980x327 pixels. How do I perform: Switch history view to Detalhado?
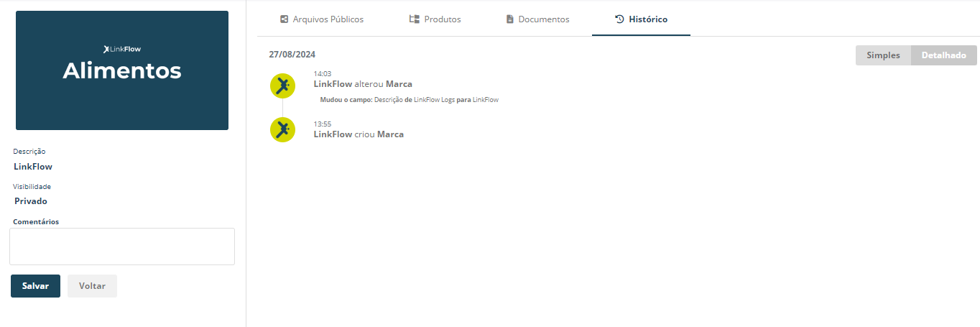[943, 55]
